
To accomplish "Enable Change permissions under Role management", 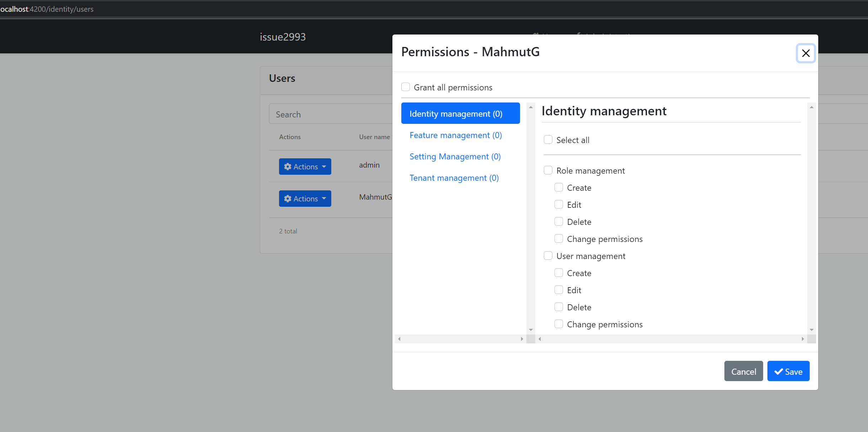I will 559,238.
